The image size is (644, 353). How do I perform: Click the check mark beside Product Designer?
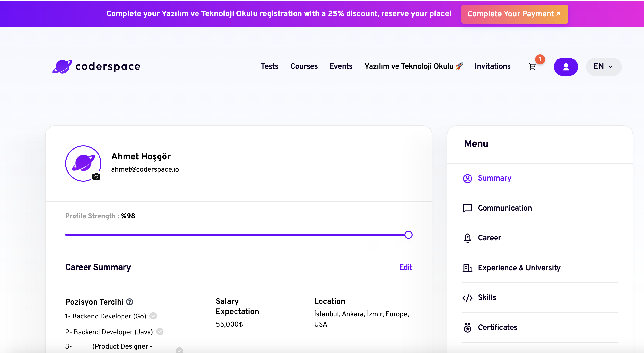(179, 350)
